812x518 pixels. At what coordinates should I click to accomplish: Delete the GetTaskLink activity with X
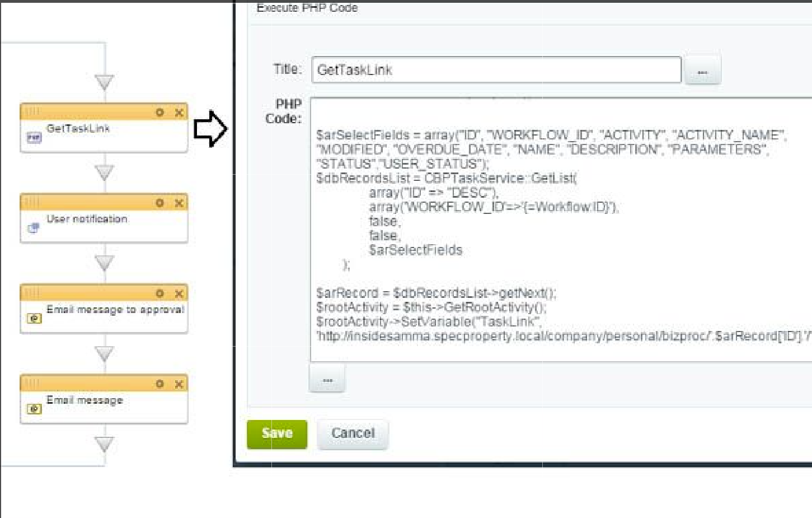[179, 113]
